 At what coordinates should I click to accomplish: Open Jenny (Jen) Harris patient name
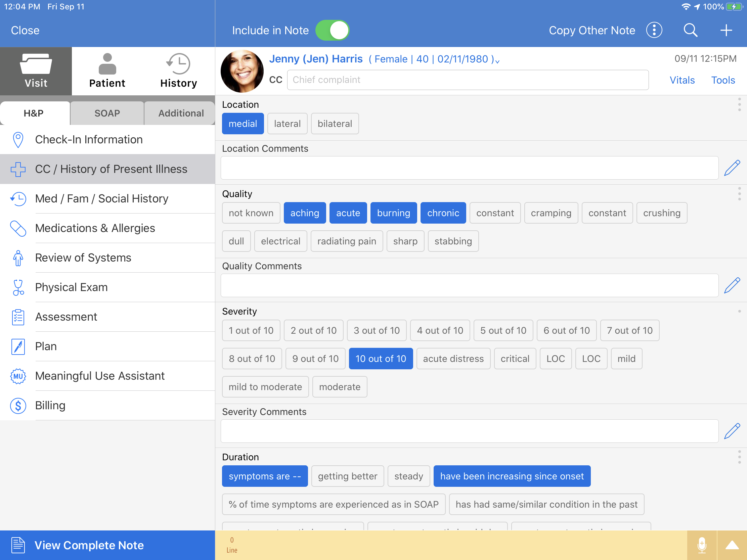pyautogui.click(x=315, y=59)
